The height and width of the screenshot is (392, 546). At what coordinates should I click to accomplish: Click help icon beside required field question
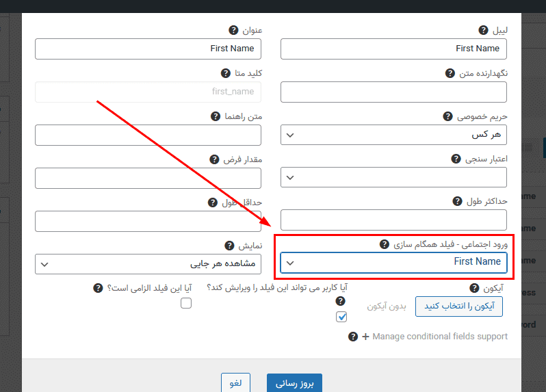coord(98,288)
